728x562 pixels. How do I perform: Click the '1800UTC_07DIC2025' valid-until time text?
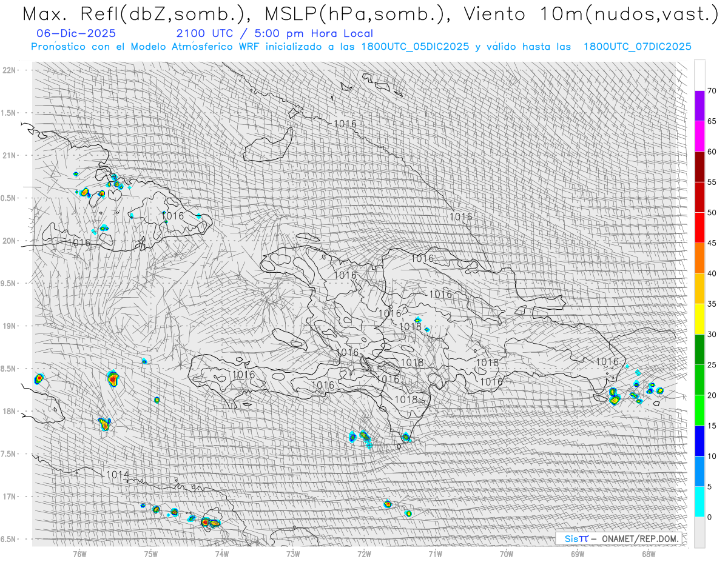638,47
